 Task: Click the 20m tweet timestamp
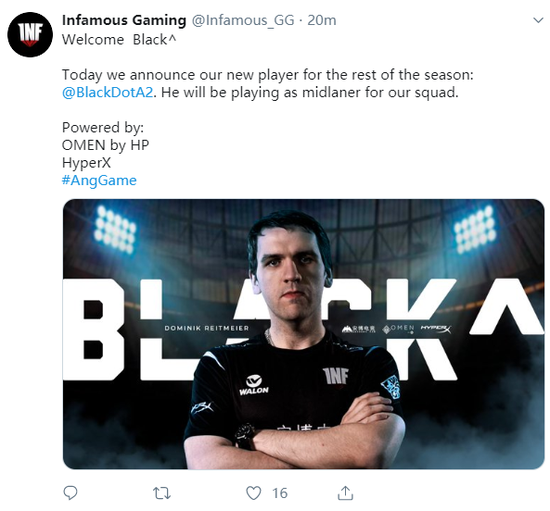coord(322,20)
